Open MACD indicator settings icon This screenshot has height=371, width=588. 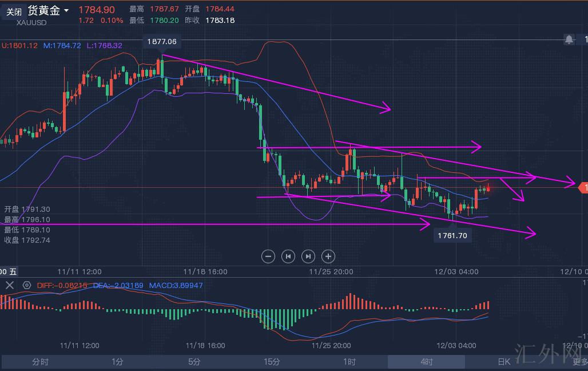point(26,285)
